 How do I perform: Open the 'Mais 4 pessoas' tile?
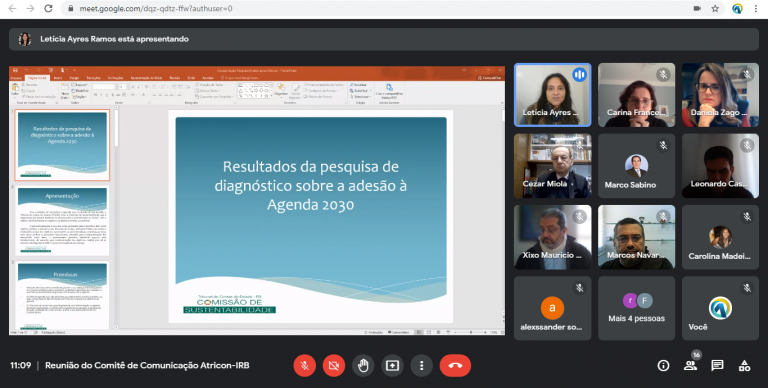click(x=636, y=308)
